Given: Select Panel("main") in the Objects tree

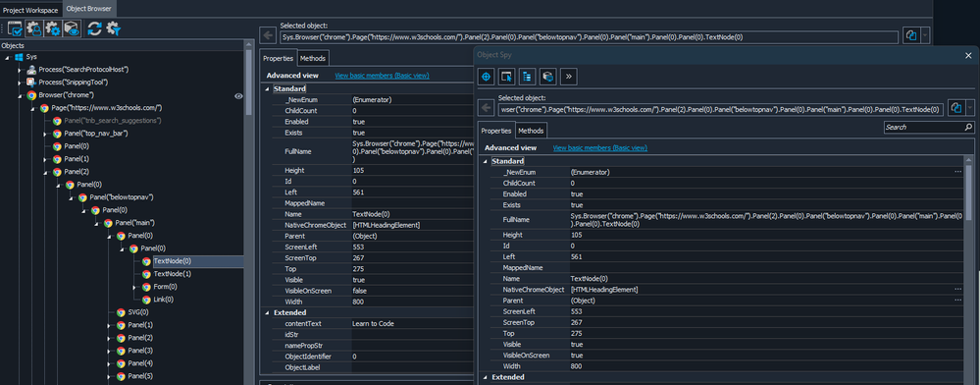Looking at the screenshot, I should click(x=134, y=223).
